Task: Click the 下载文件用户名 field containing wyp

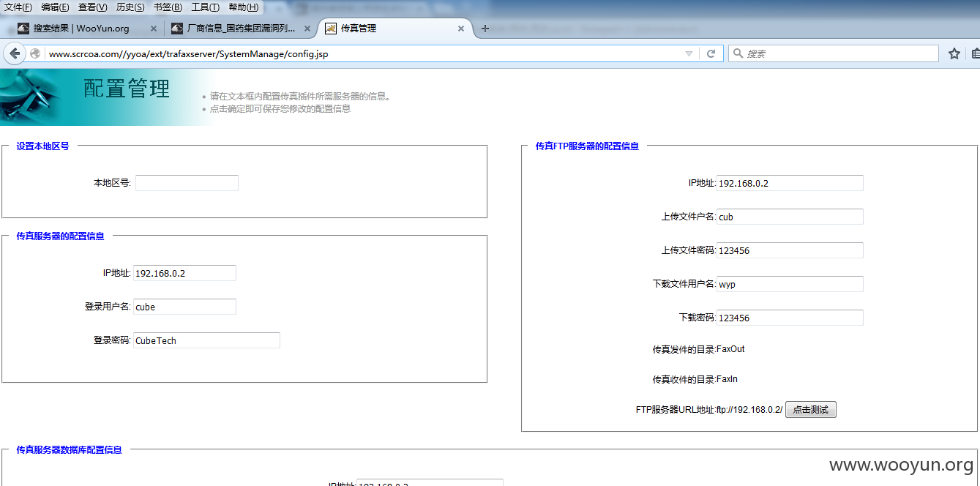Action: click(x=790, y=284)
